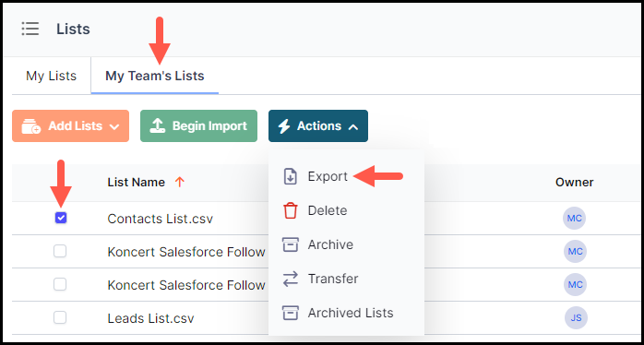Toggle List Name sort arrow
Screen dimensions: 644x345
(180, 182)
